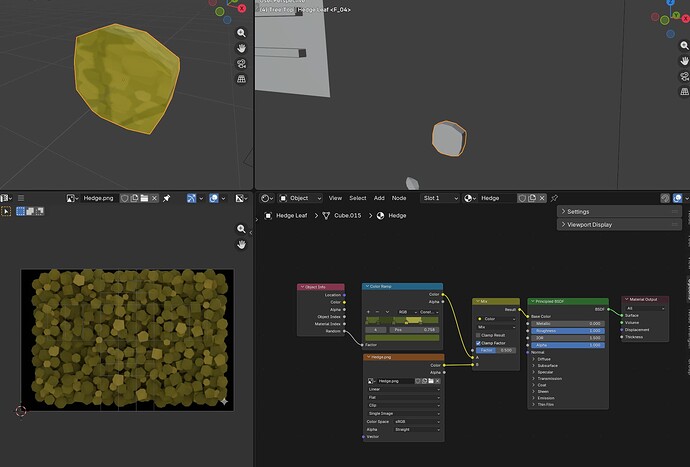Collapse the Color Ramp node
The width and height of the screenshot is (690, 467).
pyautogui.click(x=367, y=287)
